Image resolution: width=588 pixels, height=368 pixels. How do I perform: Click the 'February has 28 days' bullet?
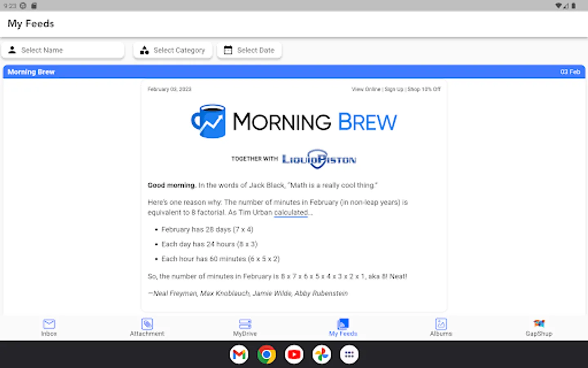pyautogui.click(x=207, y=229)
